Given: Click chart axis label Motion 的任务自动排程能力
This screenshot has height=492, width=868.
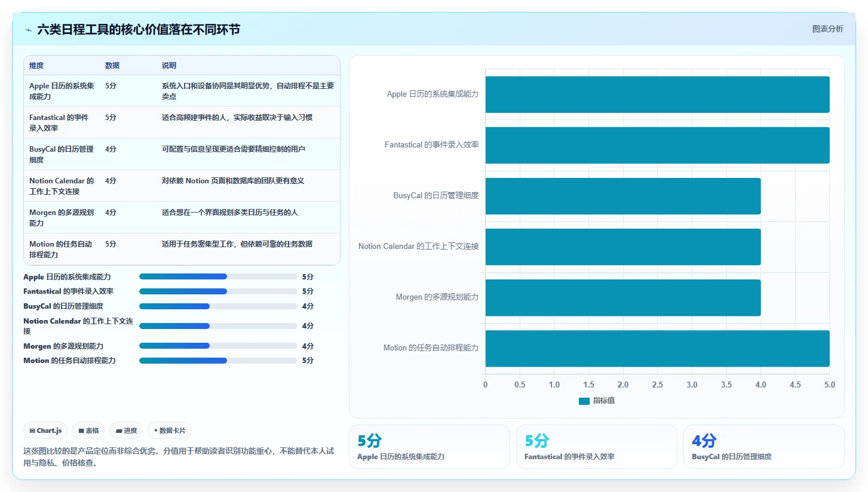Looking at the screenshot, I should tap(431, 348).
